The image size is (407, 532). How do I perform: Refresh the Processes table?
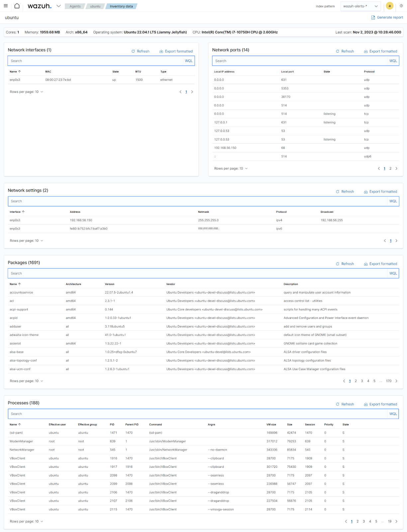345,404
